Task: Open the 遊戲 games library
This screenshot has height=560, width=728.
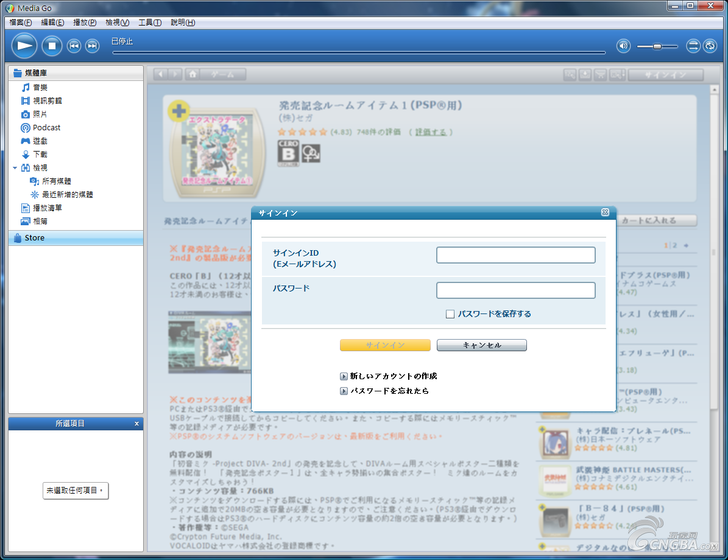Action: pyautogui.click(x=40, y=141)
